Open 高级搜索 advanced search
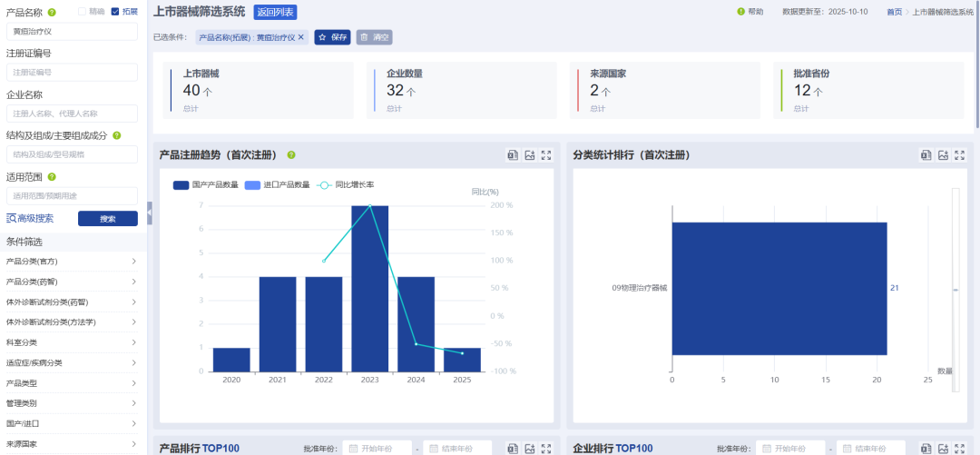 click(x=30, y=219)
